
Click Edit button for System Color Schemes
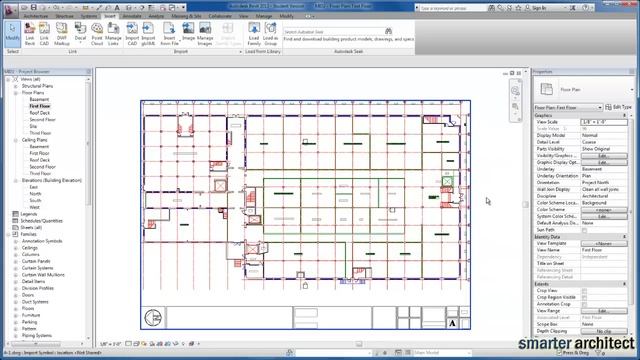[604, 216]
